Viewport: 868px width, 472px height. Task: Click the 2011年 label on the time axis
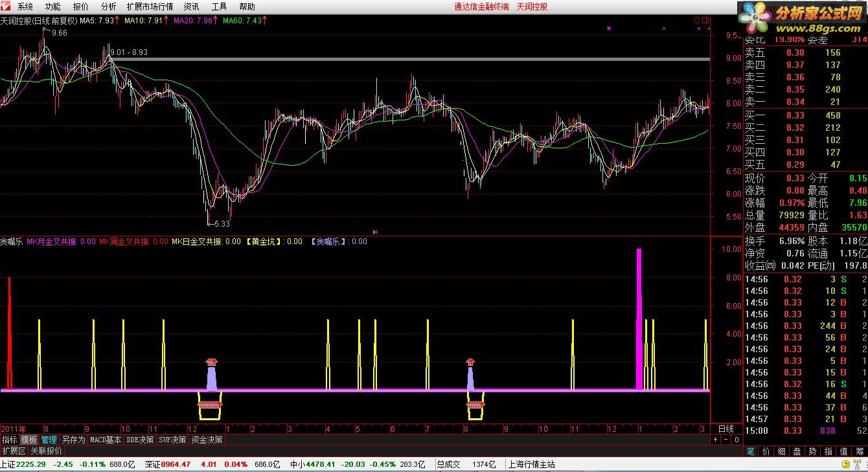tap(14, 429)
